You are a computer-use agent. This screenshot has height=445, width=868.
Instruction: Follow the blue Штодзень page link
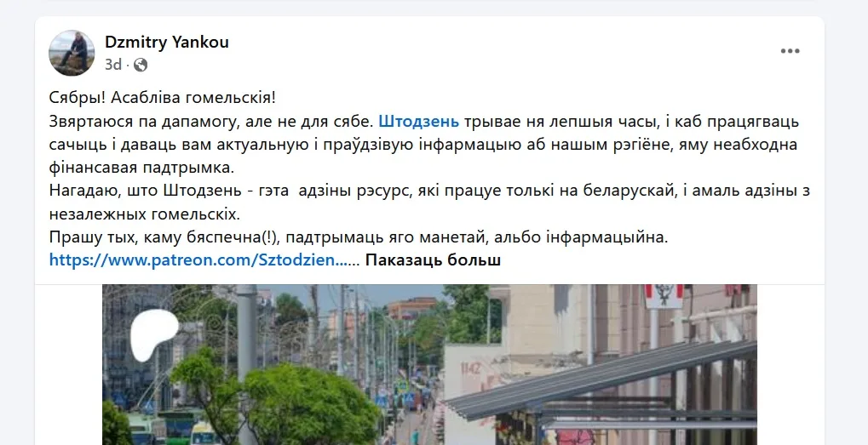point(419,121)
